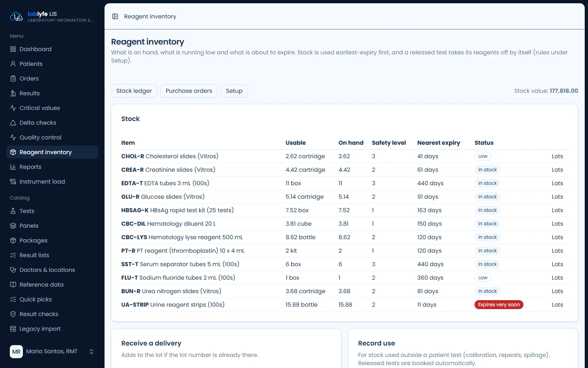This screenshot has width=588, height=368.
Task: Click the Result lists icon
Action: [x=13, y=255]
